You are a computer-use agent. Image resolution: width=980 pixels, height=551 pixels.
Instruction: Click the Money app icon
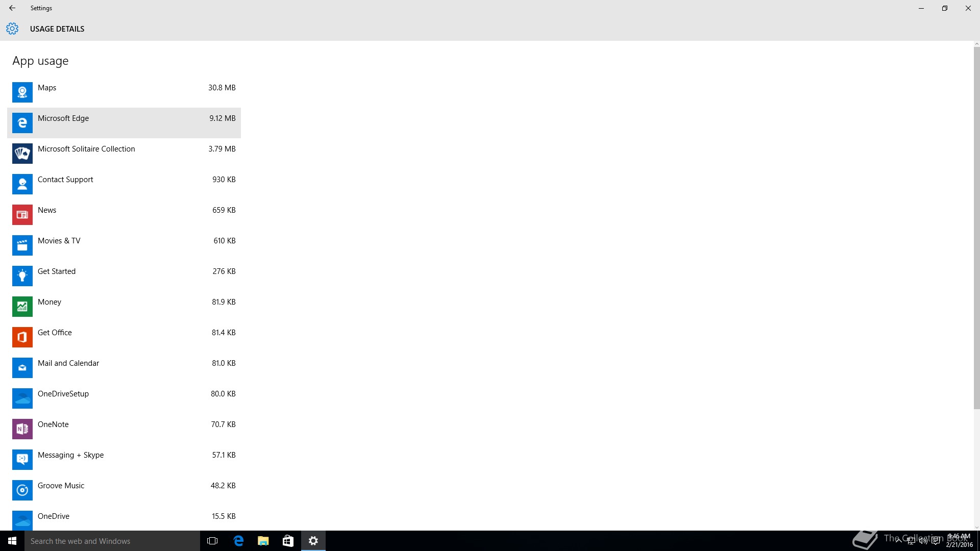click(22, 307)
